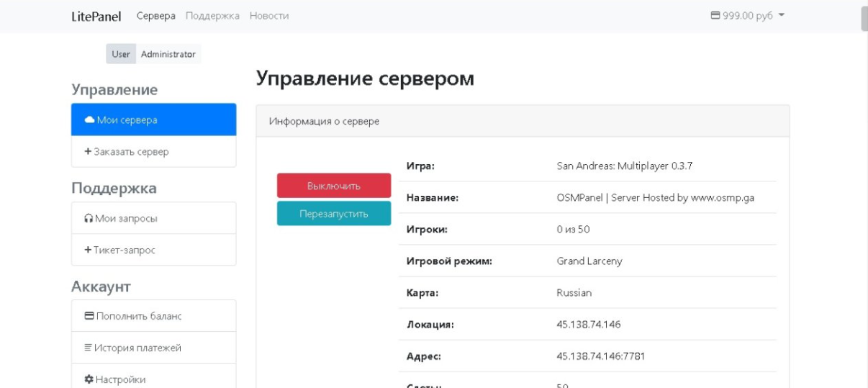Switch to the User mode tab

[x=121, y=54]
